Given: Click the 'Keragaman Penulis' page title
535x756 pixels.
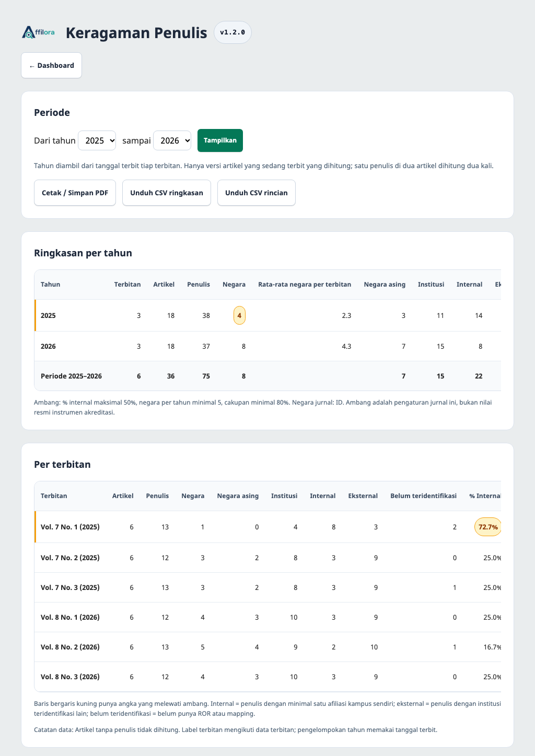Looking at the screenshot, I should pyautogui.click(x=136, y=32).
